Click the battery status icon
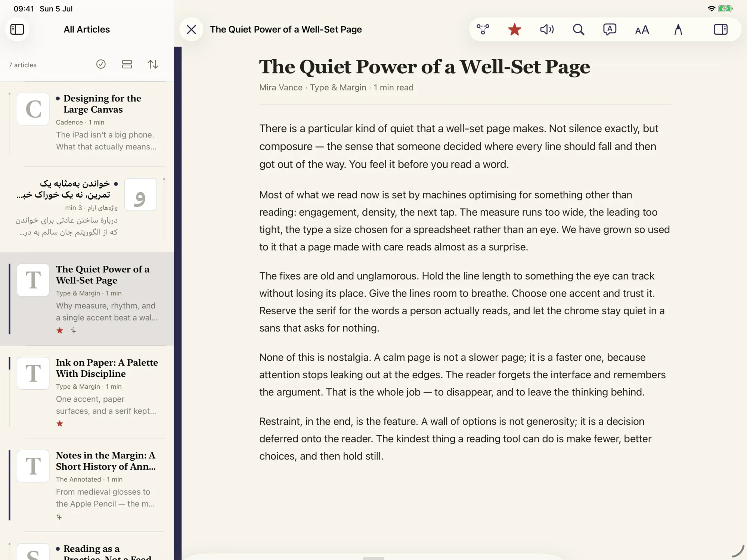747x560 pixels. point(725,9)
